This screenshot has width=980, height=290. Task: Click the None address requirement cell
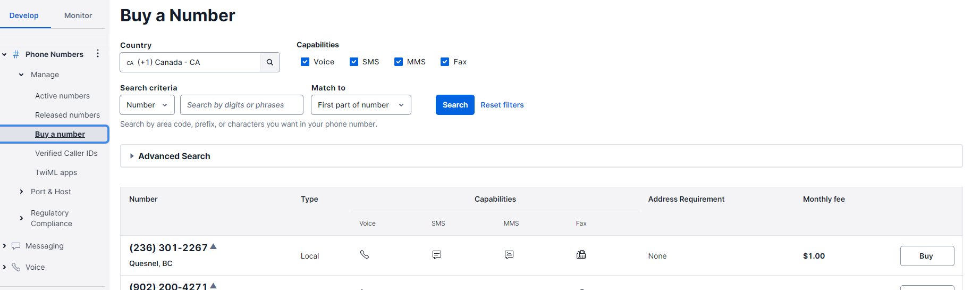[657, 256]
